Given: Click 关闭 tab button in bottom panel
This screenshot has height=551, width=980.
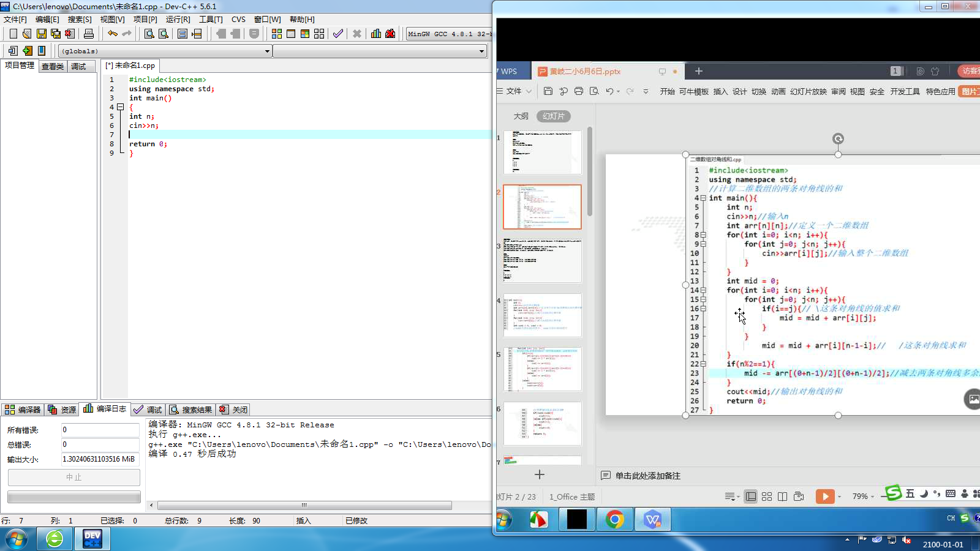Looking at the screenshot, I should (x=233, y=410).
